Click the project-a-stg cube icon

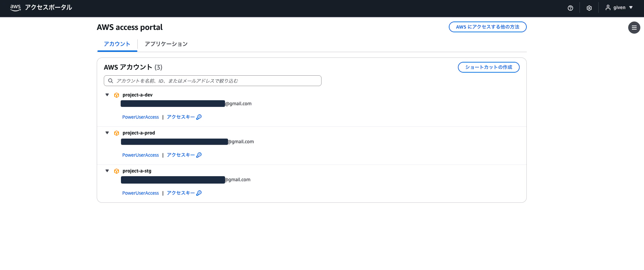pyautogui.click(x=117, y=171)
